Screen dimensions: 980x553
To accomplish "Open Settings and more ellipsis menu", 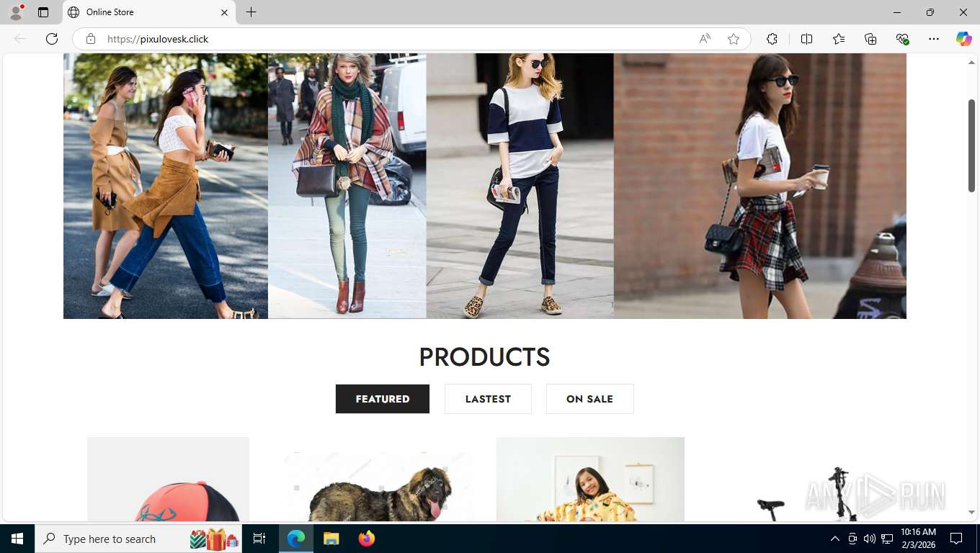I will pyautogui.click(x=934, y=39).
